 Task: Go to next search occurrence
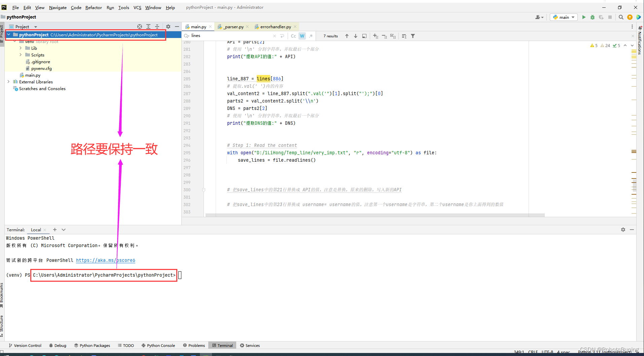pos(356,36)
